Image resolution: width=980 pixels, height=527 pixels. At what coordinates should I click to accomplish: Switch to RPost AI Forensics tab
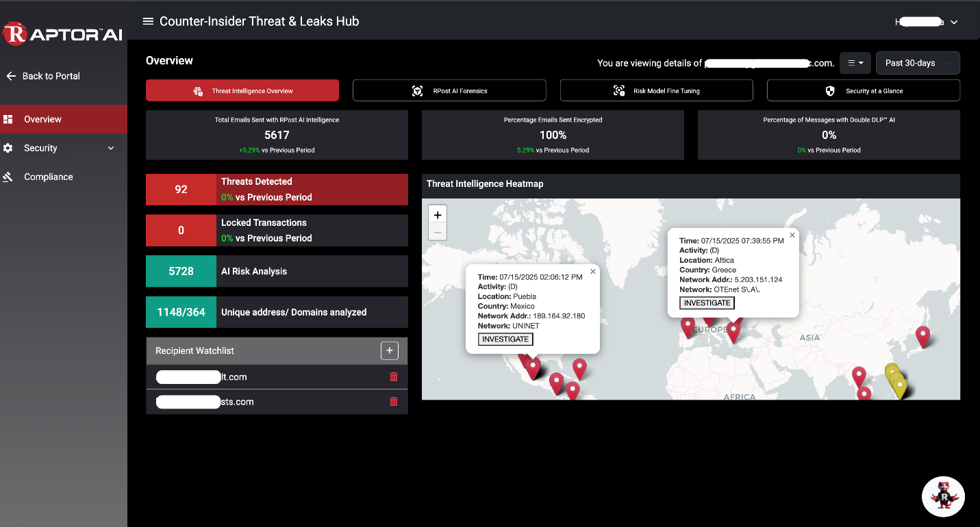pyautogui.click(x=449, y=90)
